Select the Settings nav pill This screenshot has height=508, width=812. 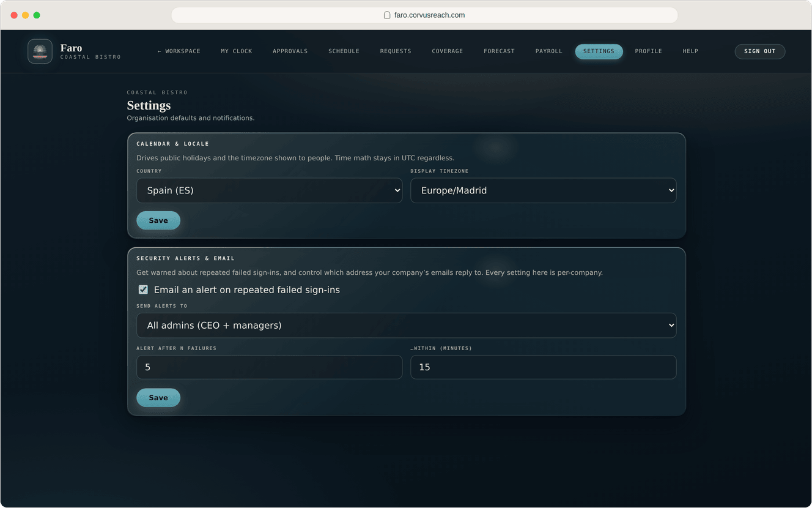599,51
